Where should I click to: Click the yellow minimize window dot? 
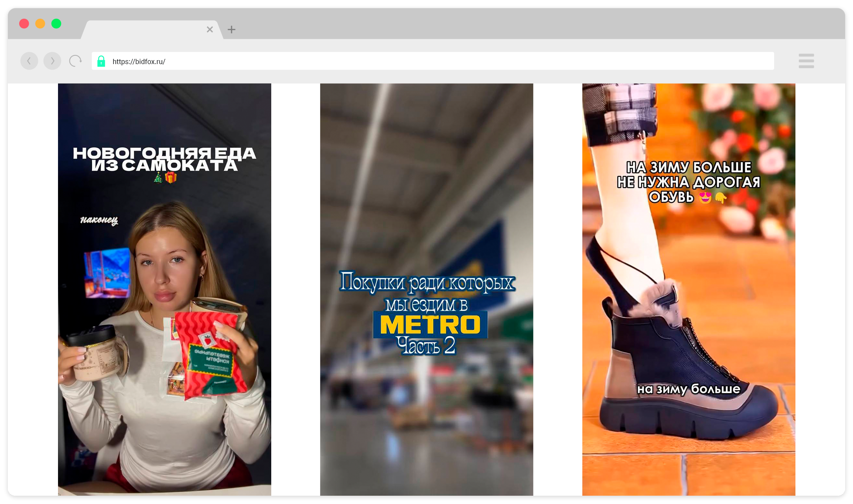tap(40, 24)
